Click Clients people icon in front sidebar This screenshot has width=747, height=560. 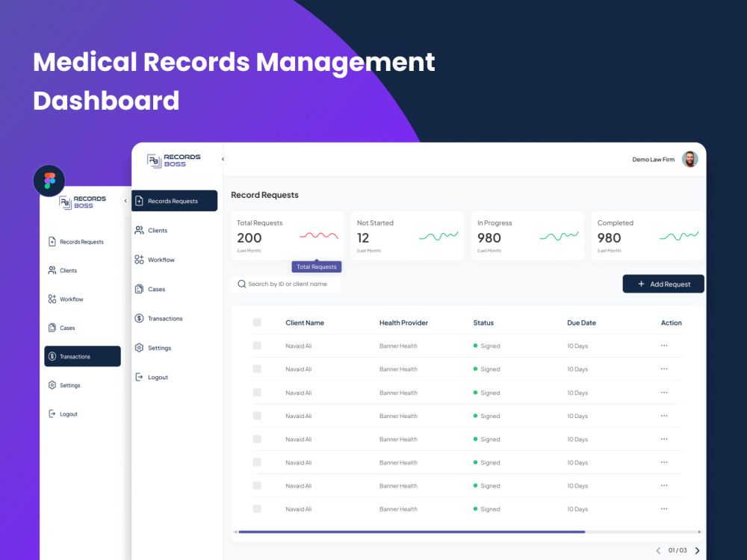[139, 231]
